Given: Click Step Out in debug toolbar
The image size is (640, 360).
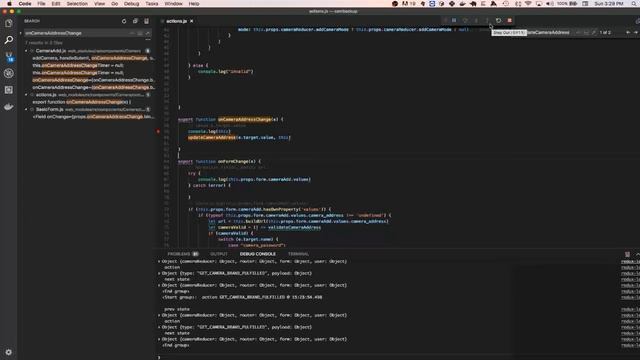Looking at the screenshot, I should [487, 20].
